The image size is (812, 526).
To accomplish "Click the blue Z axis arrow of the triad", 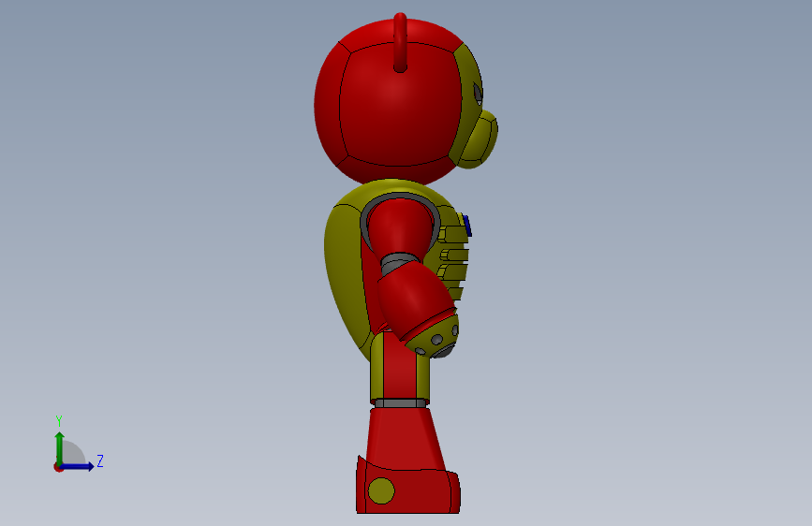I will 77,467.
